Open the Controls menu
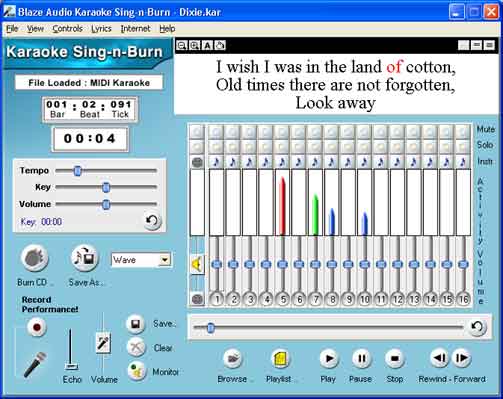Image resolution: width=503 pixels, height=399 pixels. (x=68, y=29)
